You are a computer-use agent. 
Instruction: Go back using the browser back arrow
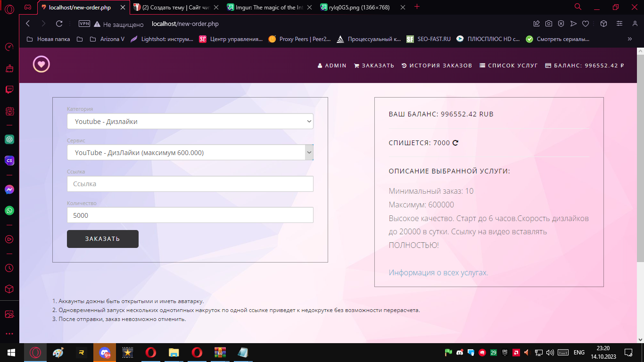click(x=28, y=24)
